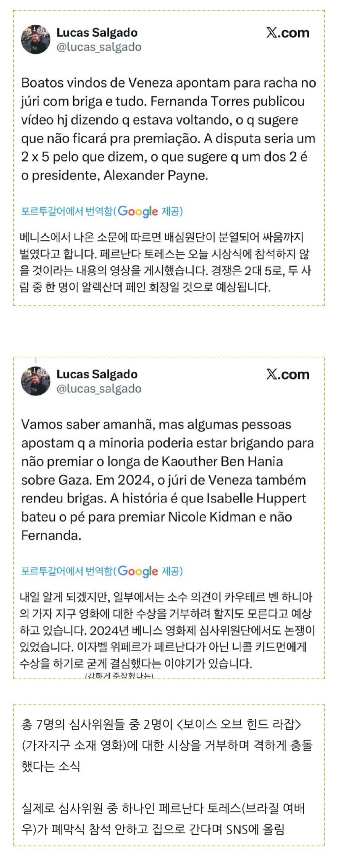Click the "포르투갈어에서 번역함" label under the Isabelle Huppert tweet
The image size is (338, 868).
tap(66, 571)
